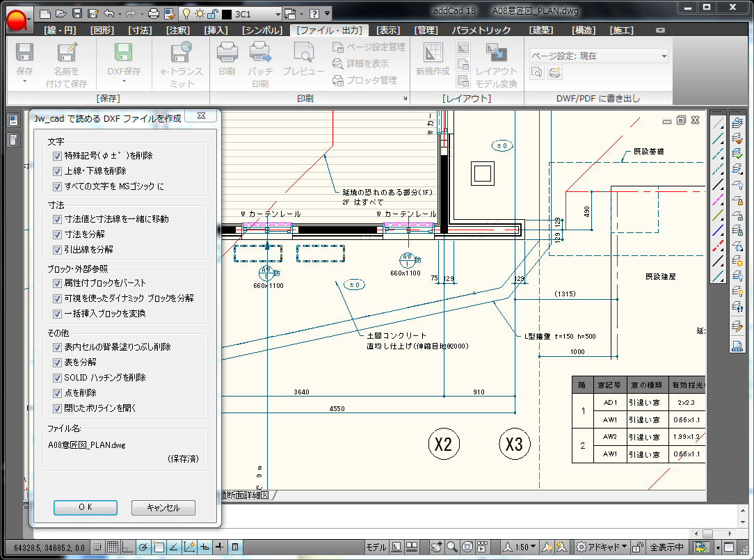Click プロッタ管理 button
Viewport: 754px width, 560px height.
click(x=365, y=80)
